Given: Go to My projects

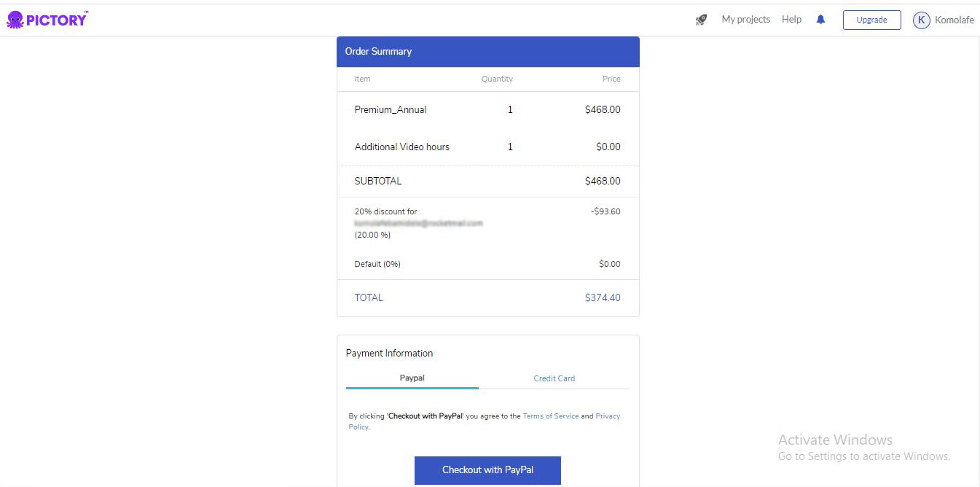Looking at the screenshot, I should tap(745, 20).
